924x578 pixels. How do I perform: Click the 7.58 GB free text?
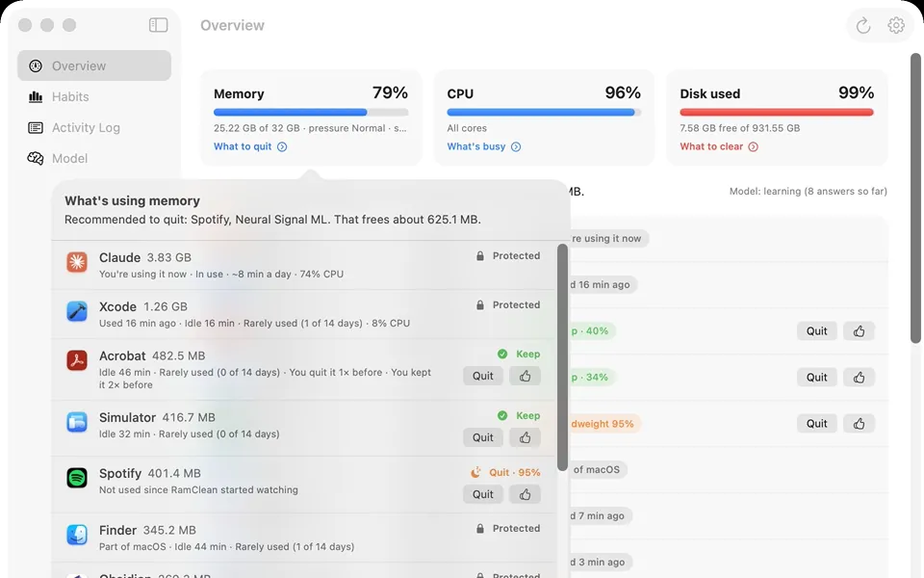pos(739,128)
